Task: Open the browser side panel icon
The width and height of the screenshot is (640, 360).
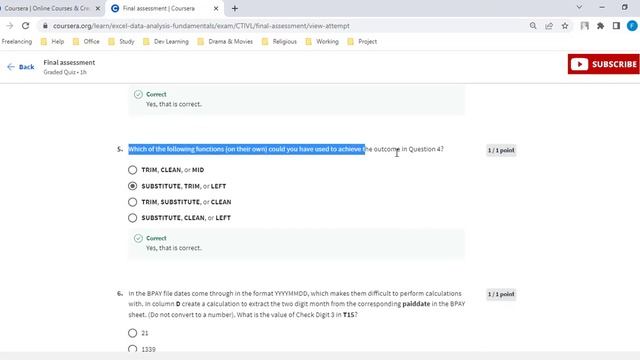Action: click(616, 26)
